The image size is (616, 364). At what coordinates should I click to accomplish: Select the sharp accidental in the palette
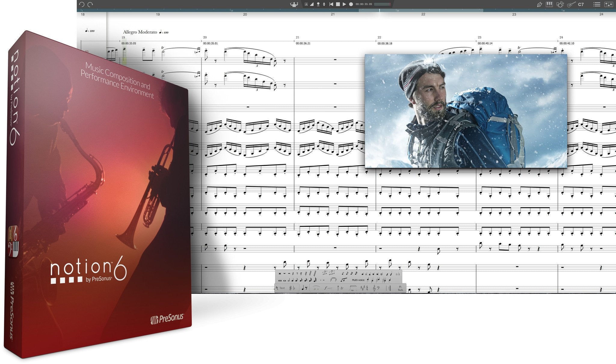pos(291,288)
